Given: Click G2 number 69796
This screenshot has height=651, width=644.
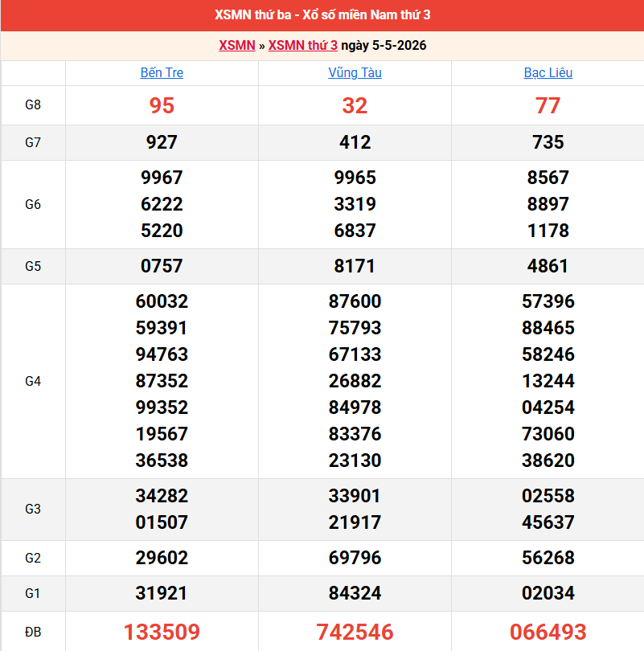Looking at the screenshot, I should (x=355, y=558).
